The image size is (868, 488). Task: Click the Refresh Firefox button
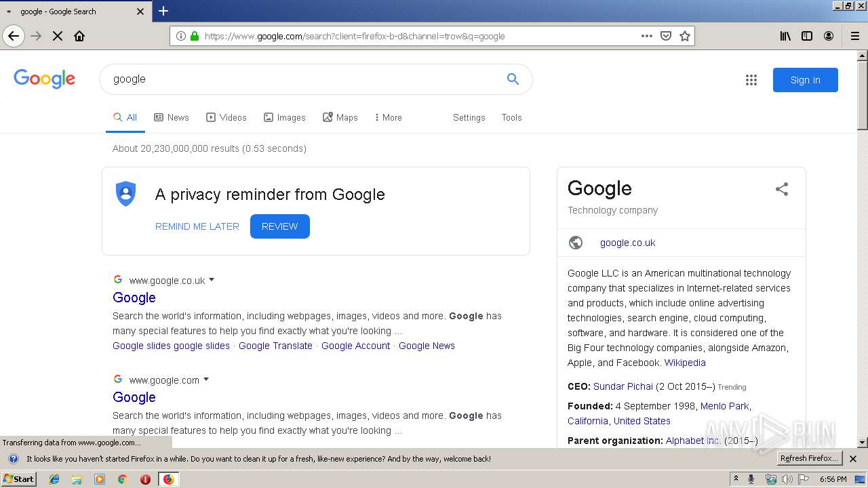coord(809,458)
